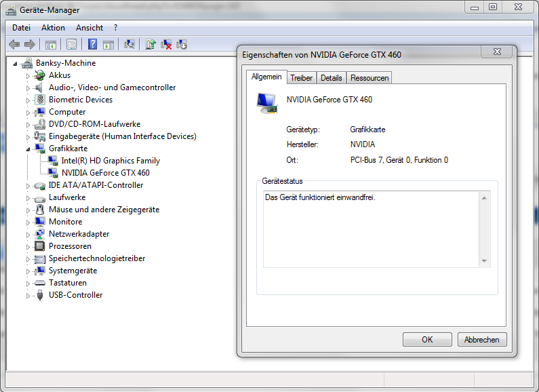The width and height of the screenshot is (539, 392).
Task: Click the DVD/CD-ROM-Laufwerke drive icon
Action: pos(40,124)
